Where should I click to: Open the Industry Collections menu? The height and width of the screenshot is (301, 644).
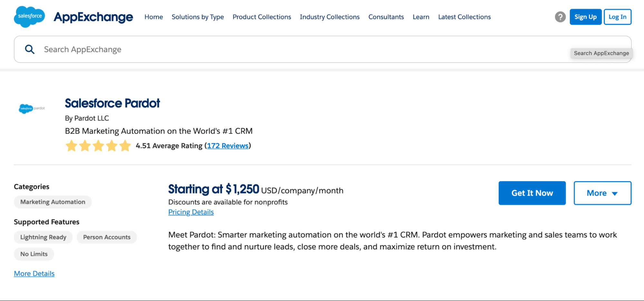[330, 17]
